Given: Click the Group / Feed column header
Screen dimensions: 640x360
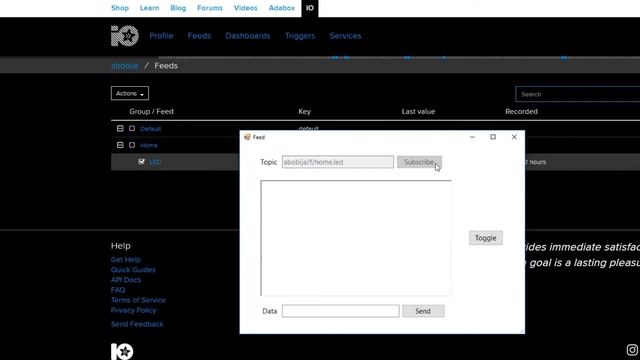Looking at the screenshot, I should tap(151, 111).
